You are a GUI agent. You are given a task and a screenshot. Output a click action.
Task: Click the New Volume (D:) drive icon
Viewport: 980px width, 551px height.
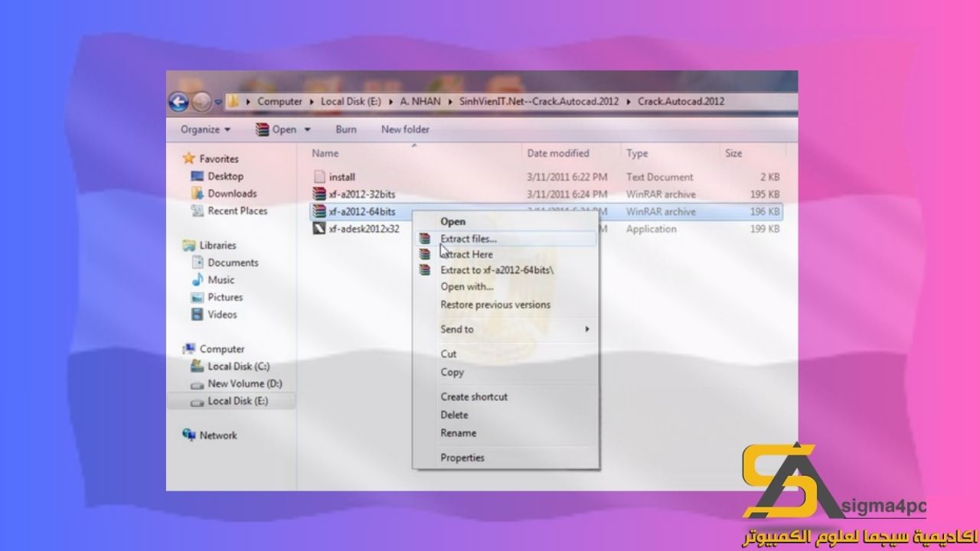[x=197, y=384]
